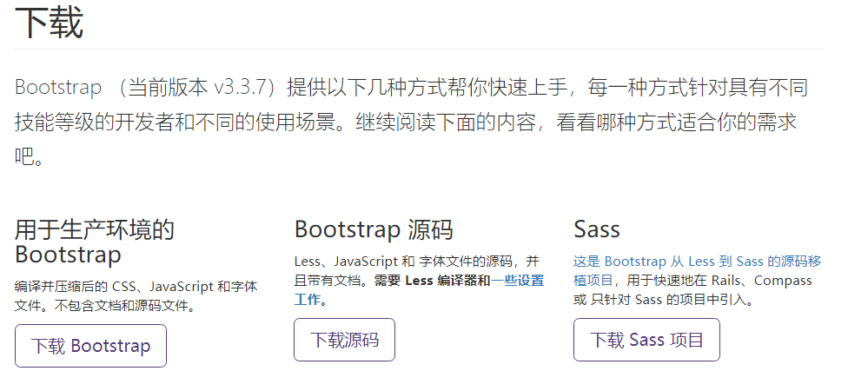This screenshot has height=391, width=868.
Task: Select the Bootstrap 源码 heading
Action: 374,229
